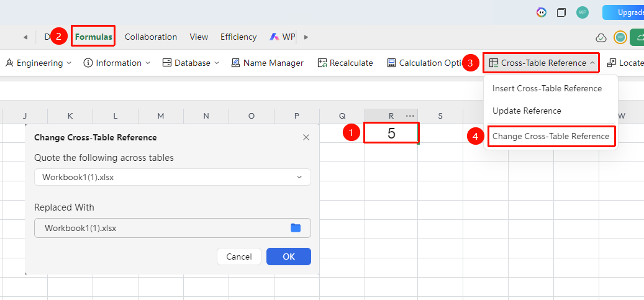Click Cancel in the dialog
Screen dimensions: 644x300
[239, 257]
